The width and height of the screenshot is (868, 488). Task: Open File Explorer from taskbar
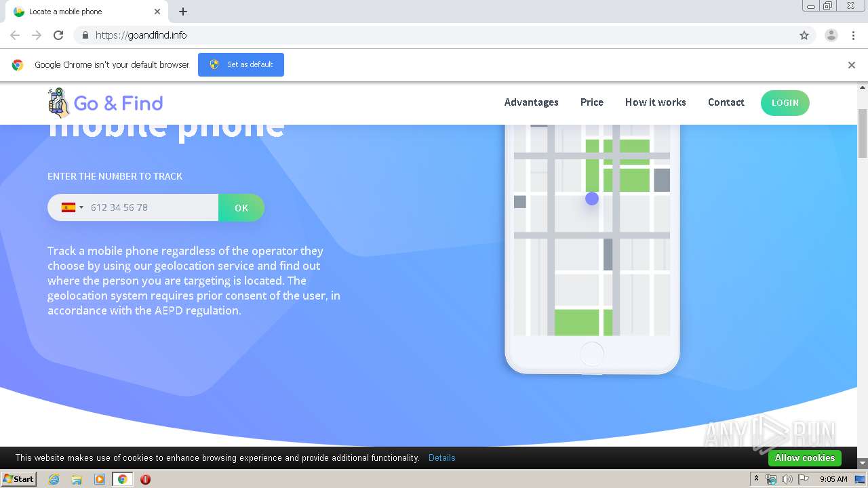coord(77,479)
